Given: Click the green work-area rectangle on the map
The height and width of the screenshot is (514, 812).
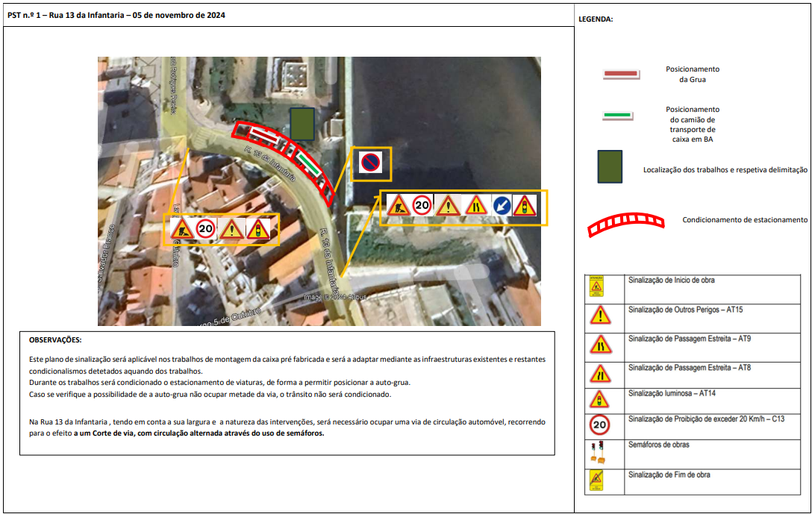Looking at the screenshot, I should (302, 124).
